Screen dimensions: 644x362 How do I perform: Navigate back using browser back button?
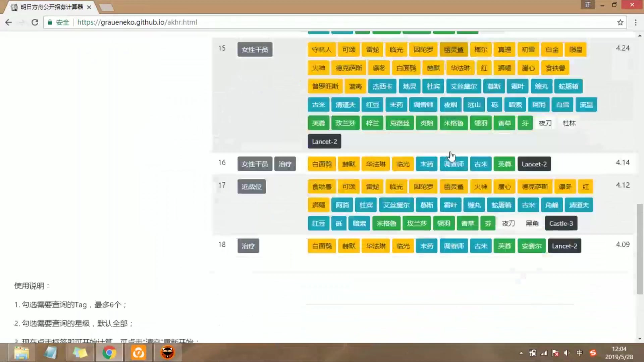pyautogui.click(x=9, y=22)
